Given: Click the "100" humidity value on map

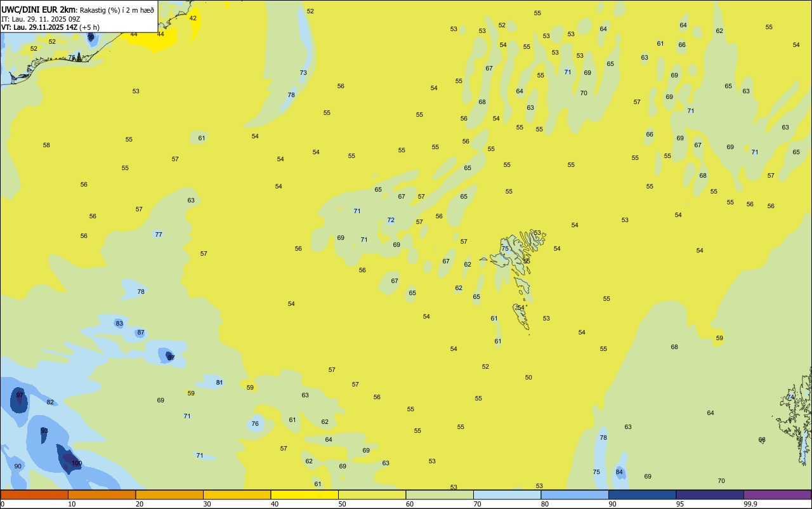Looking at the screenshot, I should point(77,463).
